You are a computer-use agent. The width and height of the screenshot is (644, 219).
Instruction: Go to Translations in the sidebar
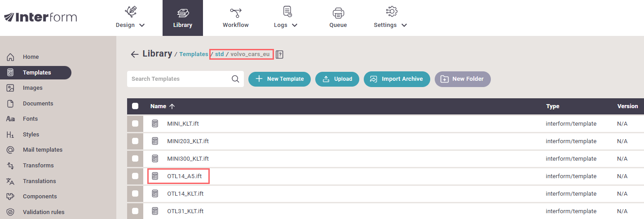(39, 181)
